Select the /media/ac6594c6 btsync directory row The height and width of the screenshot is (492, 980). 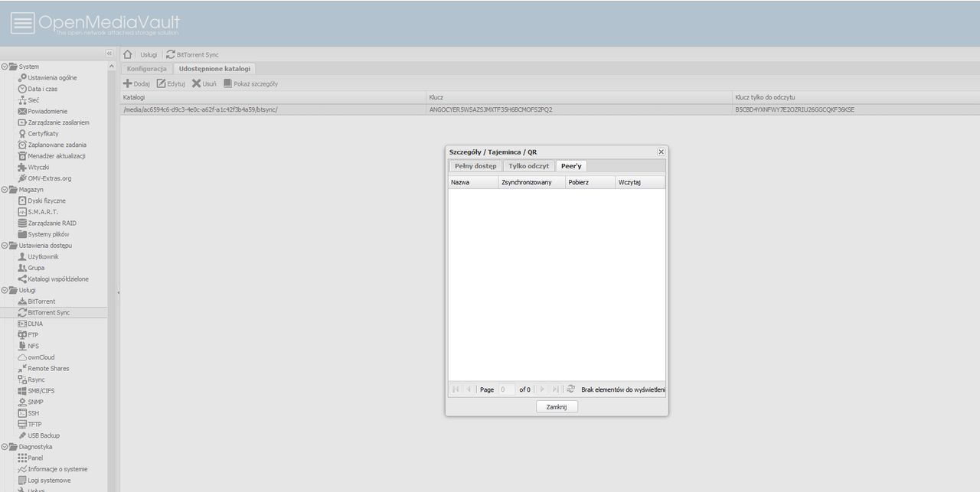tap(550, 109)
